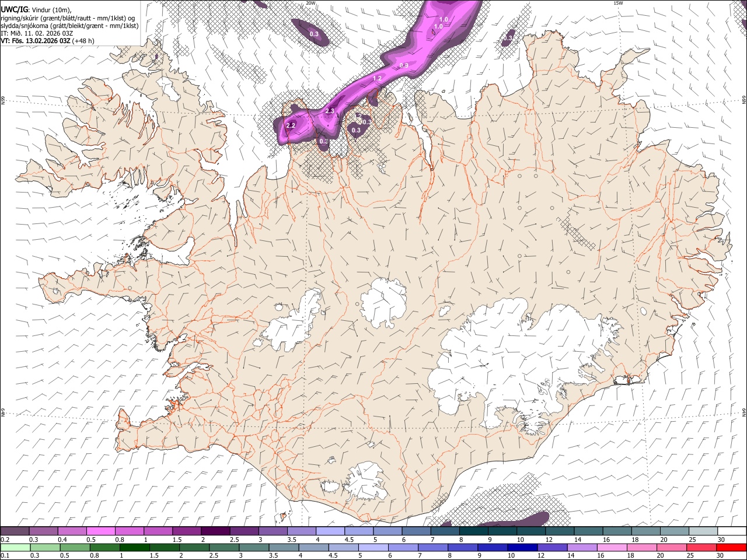Pick the darkest purple swatch between 2 and 2.5

pyautogui.click(x=215, y=531)
